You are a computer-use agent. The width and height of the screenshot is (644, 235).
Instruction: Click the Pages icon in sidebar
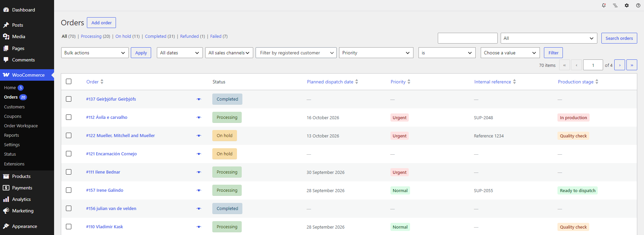(6, 48)
